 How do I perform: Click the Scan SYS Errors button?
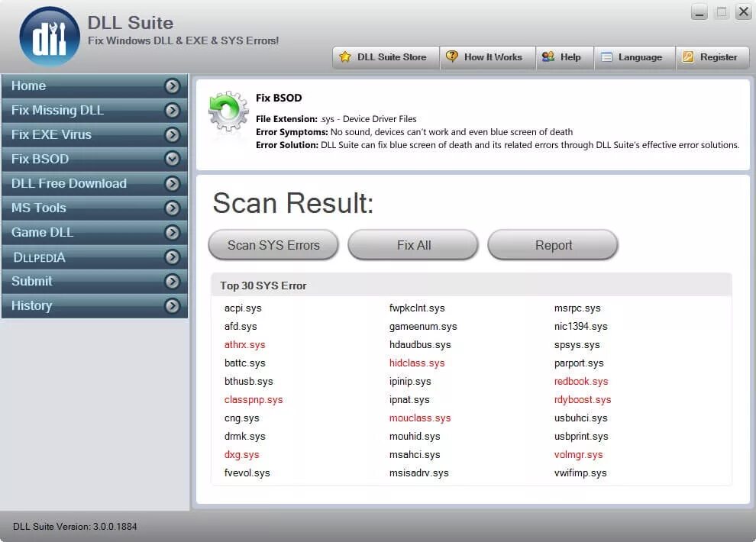[273, 245]
